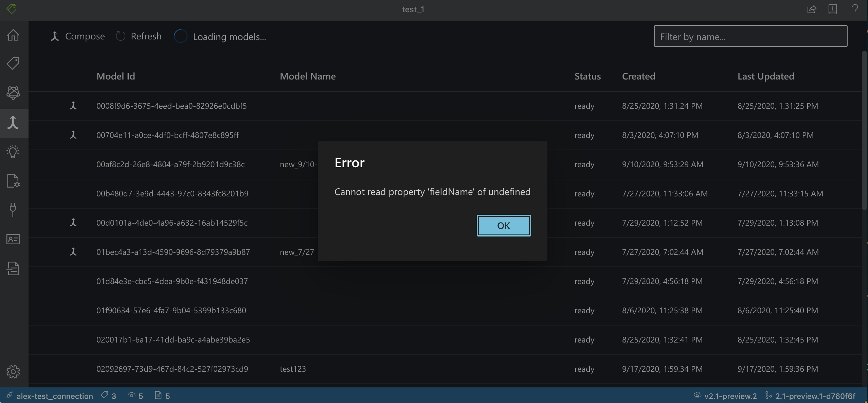Image resolution: width=868 pixels, height=403 pixels.
Task: Select model row test123
Action: click(x=293, y=369)
